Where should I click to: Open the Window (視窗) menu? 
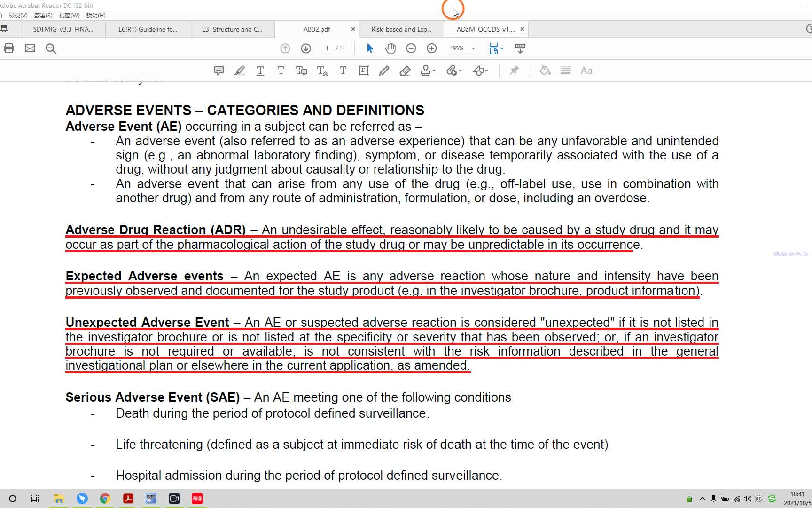click(70, 15)
